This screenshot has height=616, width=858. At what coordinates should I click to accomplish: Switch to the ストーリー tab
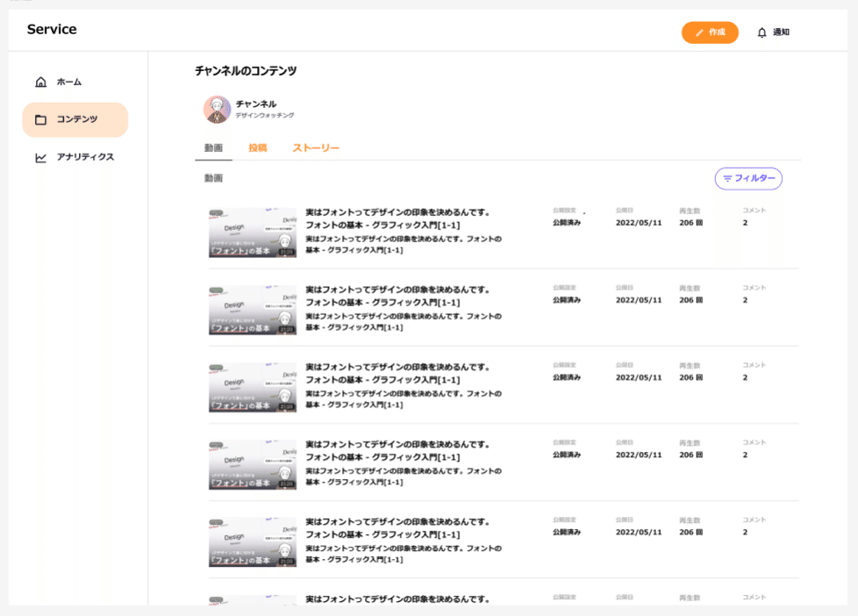coord(316,147)
